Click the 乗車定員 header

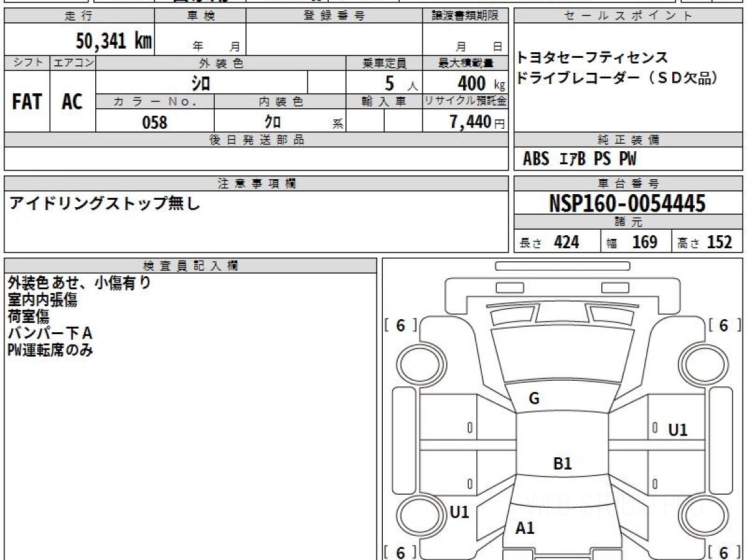384,63
